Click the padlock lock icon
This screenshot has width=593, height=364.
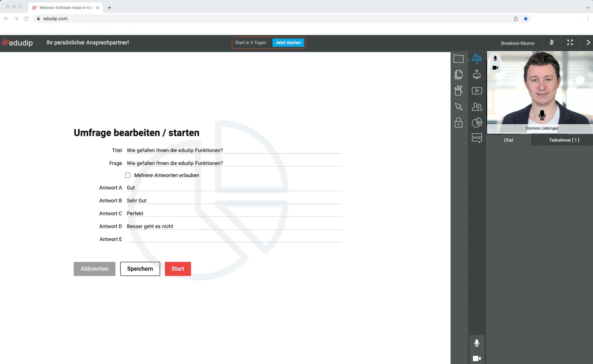458,123
